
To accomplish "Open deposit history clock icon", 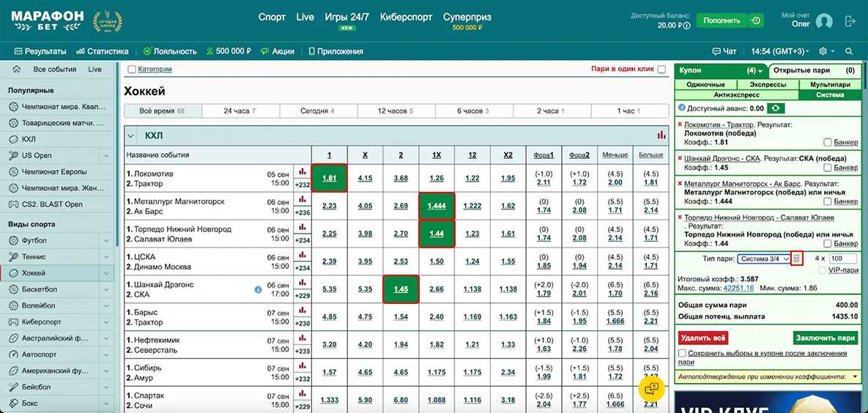I will [756, 21].
